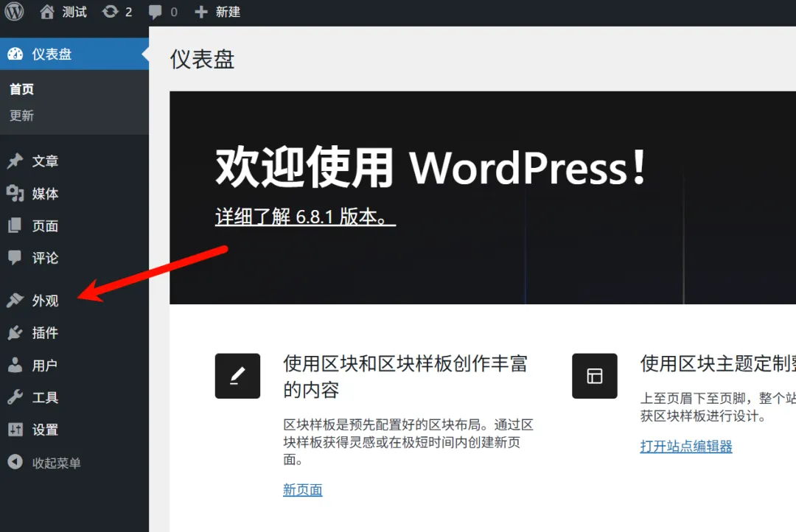
Task: Click the paintbrush icon beside 外观
Action: (x=15, y=301)
